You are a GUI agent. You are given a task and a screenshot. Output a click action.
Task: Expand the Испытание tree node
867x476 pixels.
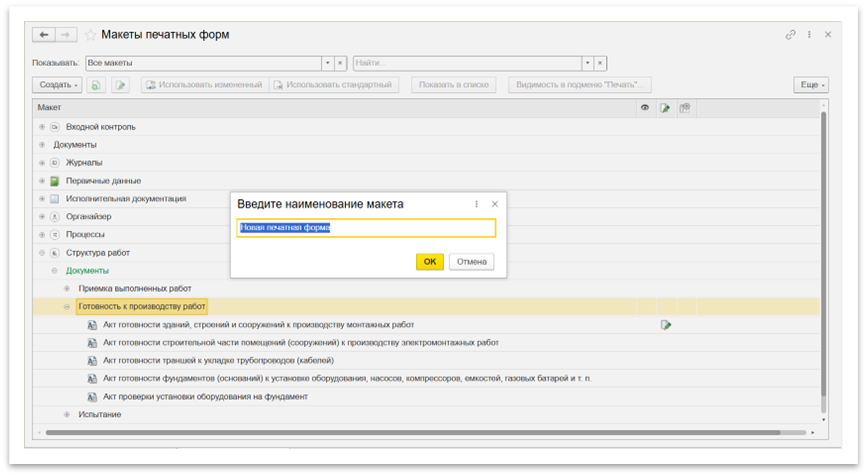click(x=67, y=414)
